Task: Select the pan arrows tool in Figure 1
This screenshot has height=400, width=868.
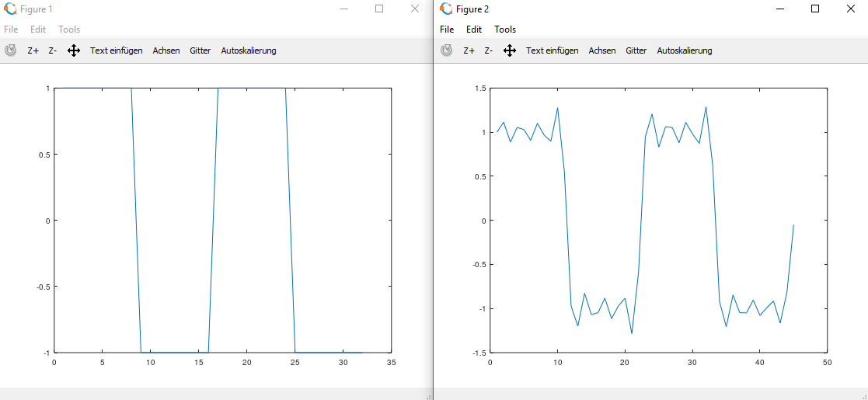Action: coord(74,51)
